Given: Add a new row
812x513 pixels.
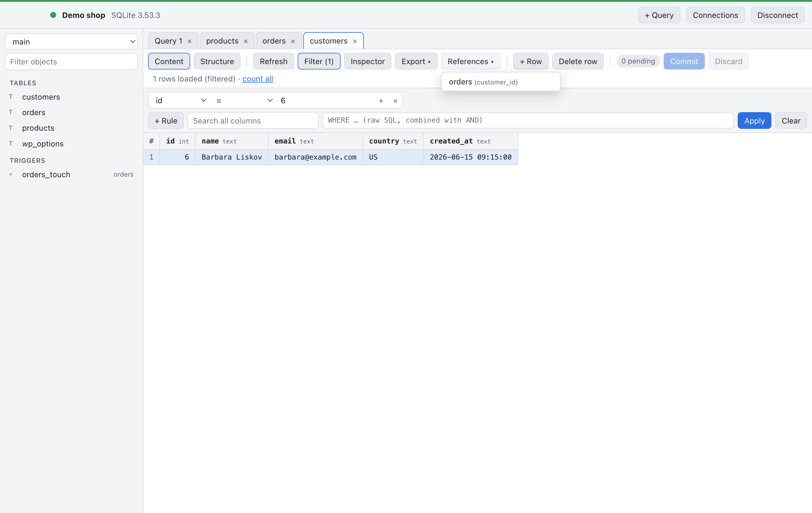Looking at the screenshot, I should coord(530,61).
